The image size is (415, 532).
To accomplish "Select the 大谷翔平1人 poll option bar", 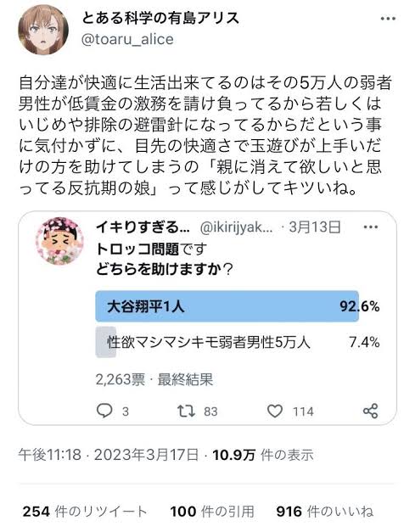I will 237,306.
